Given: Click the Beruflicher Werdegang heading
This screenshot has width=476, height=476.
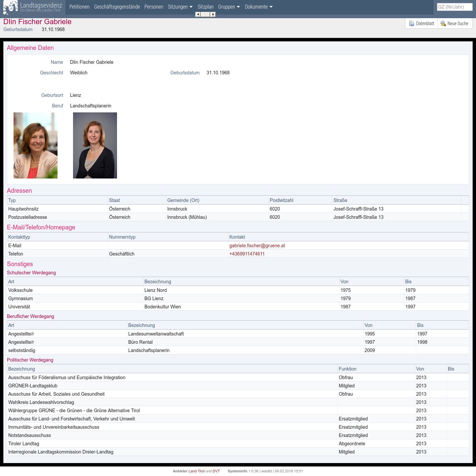Looking at the screenshot, I should pos(30,316).
